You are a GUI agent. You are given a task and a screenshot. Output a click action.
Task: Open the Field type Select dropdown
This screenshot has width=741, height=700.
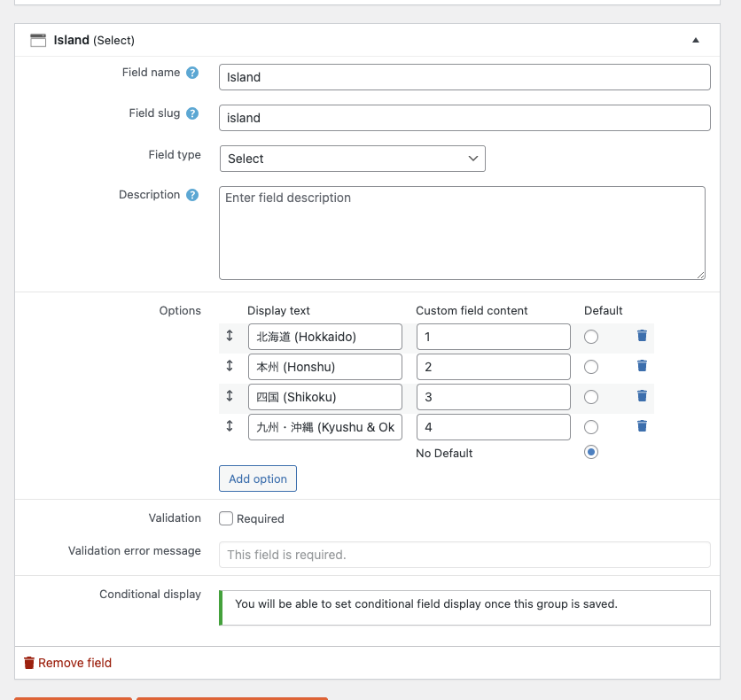pos(353,159)
